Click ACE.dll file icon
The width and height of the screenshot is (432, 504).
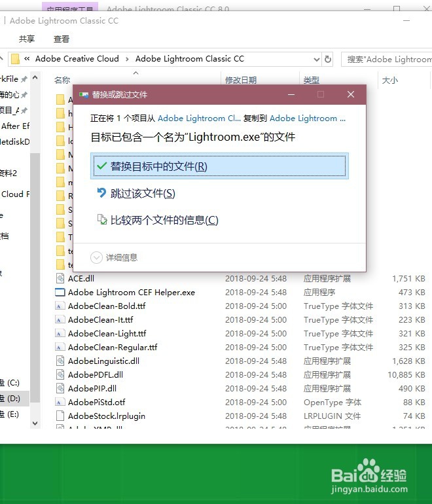[x=60, y=278]
